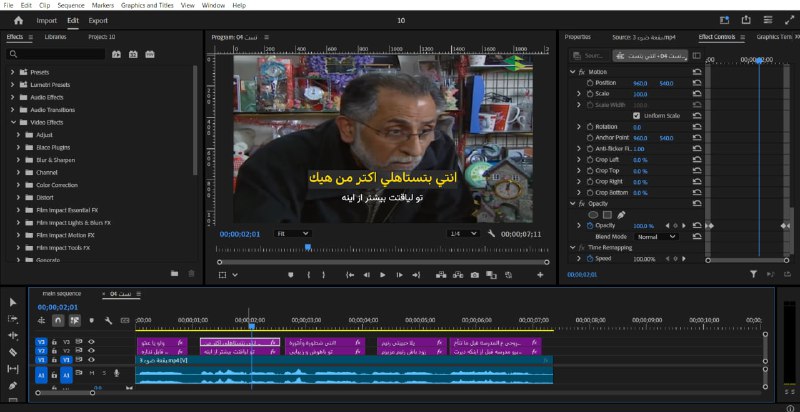Expand the Presets folder in Effects
This screenshot has height=412, width=800.
click(13, 72)
